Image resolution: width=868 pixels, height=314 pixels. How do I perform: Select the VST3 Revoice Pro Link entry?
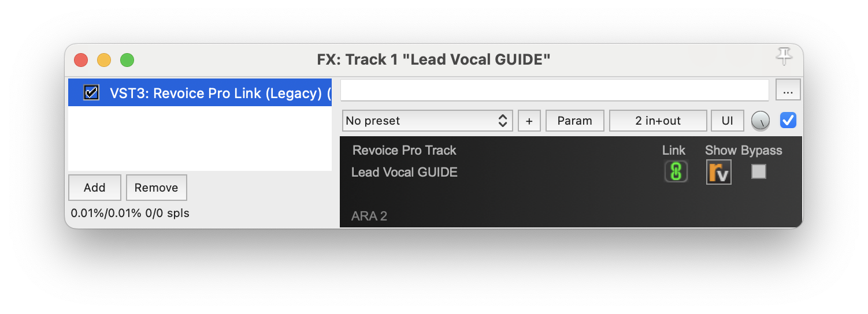(x=220, y=92)
